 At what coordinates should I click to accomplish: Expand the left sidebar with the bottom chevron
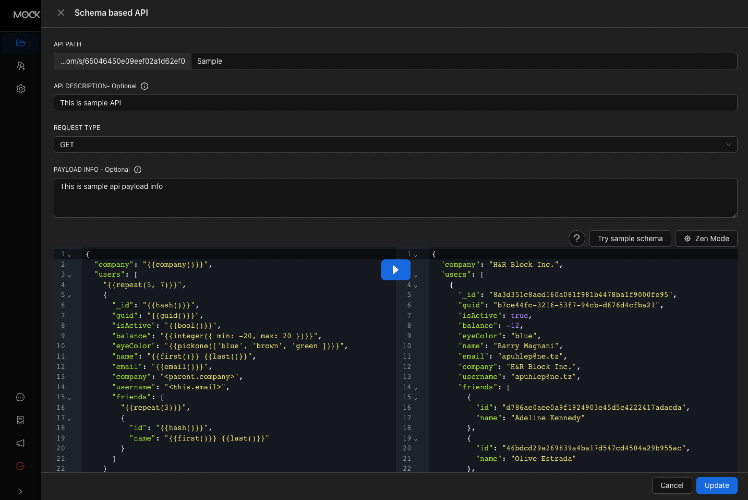click(20, 489)
